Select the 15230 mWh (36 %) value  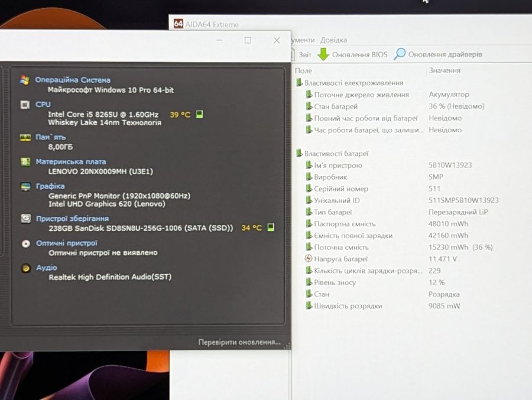(460, 247)
